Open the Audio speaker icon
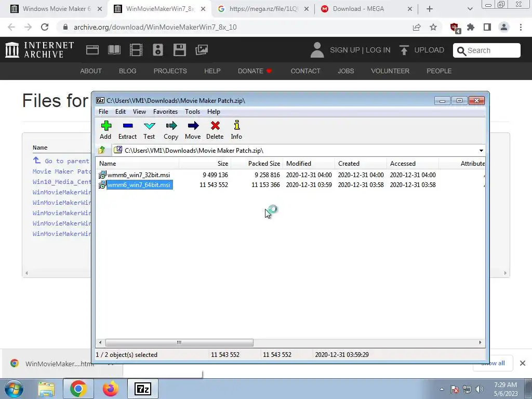 [x=158, y=50]
